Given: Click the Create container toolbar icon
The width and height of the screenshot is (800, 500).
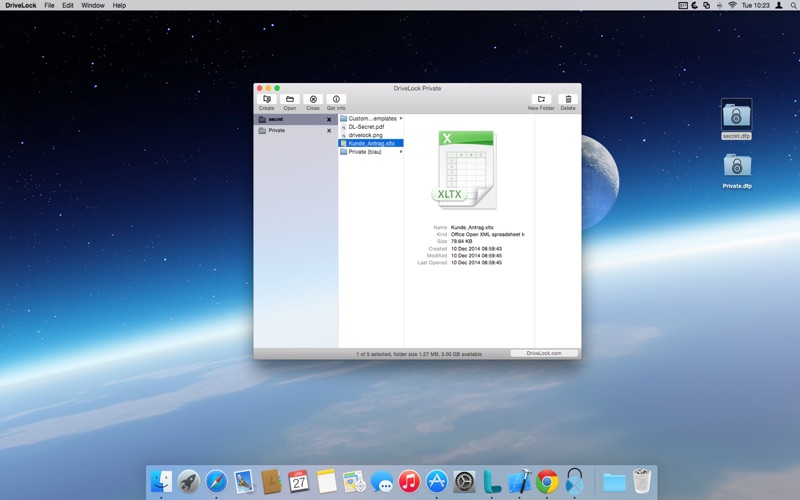Looking at the screenshot, I should pos(266,99).
